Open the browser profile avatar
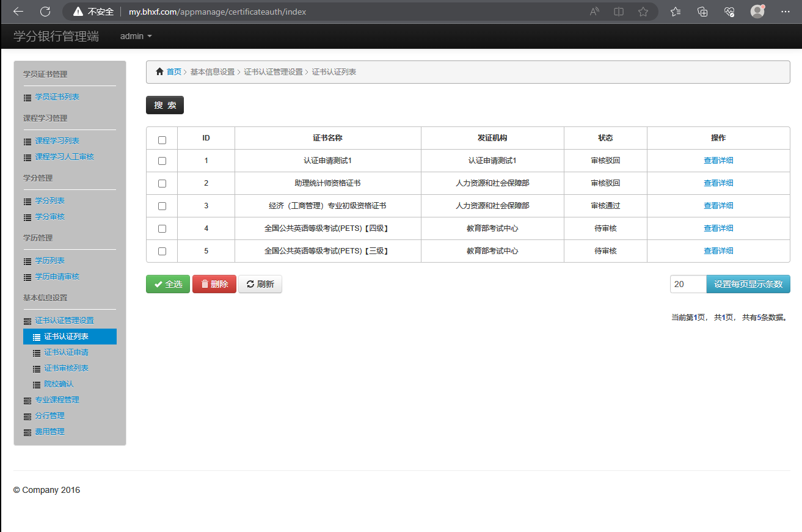 757,12
